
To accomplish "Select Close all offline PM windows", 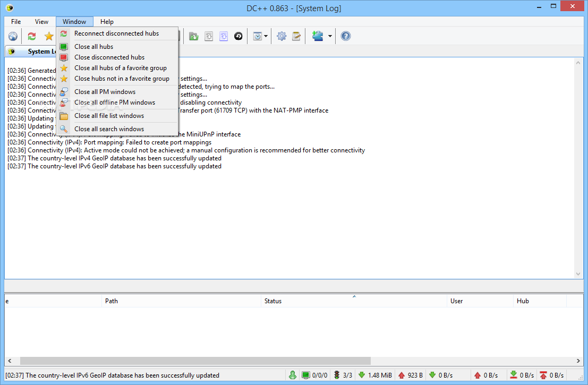I will click(x=117, y=102).
